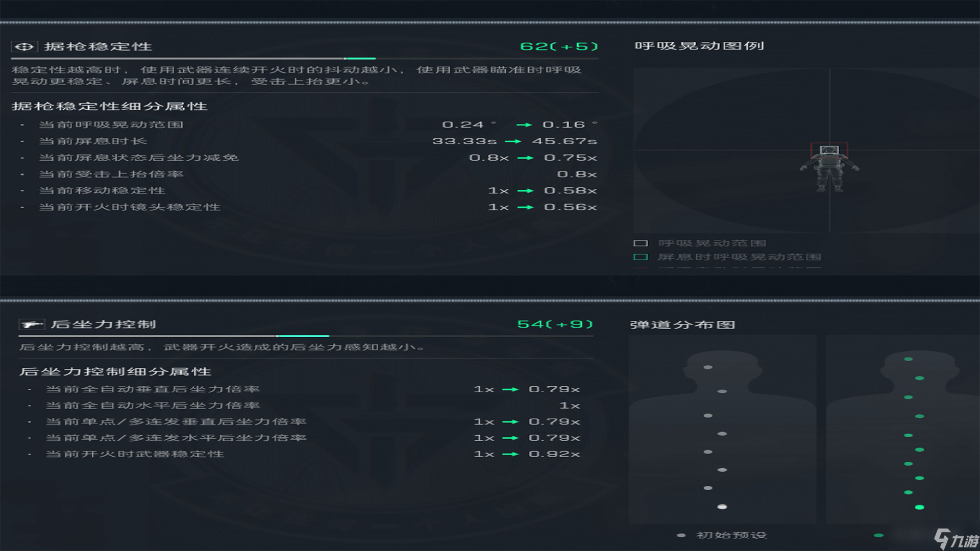Click the 62(+5) stability score

click(x=558, y=46)
